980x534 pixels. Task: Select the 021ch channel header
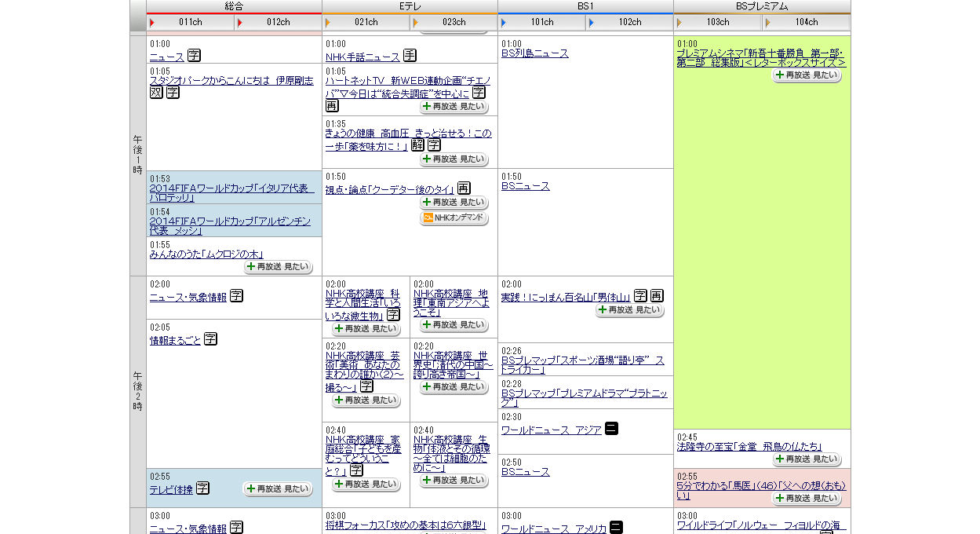point(366,22)
